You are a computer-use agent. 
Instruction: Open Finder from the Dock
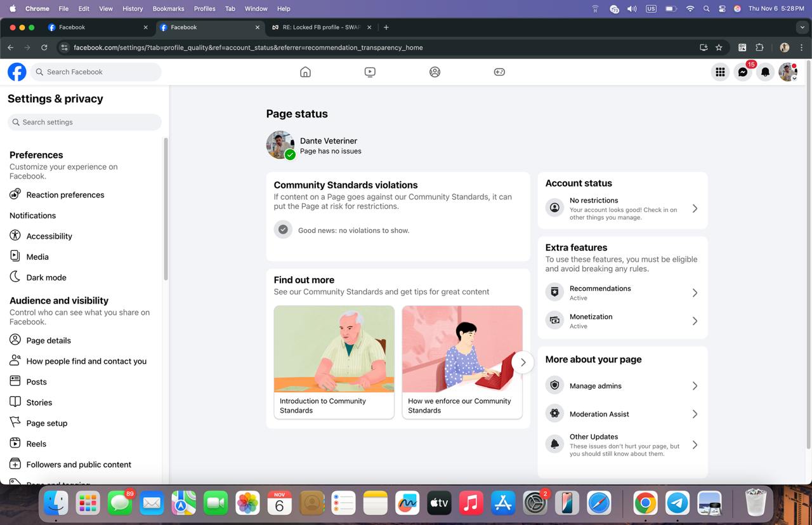[56, 503]
